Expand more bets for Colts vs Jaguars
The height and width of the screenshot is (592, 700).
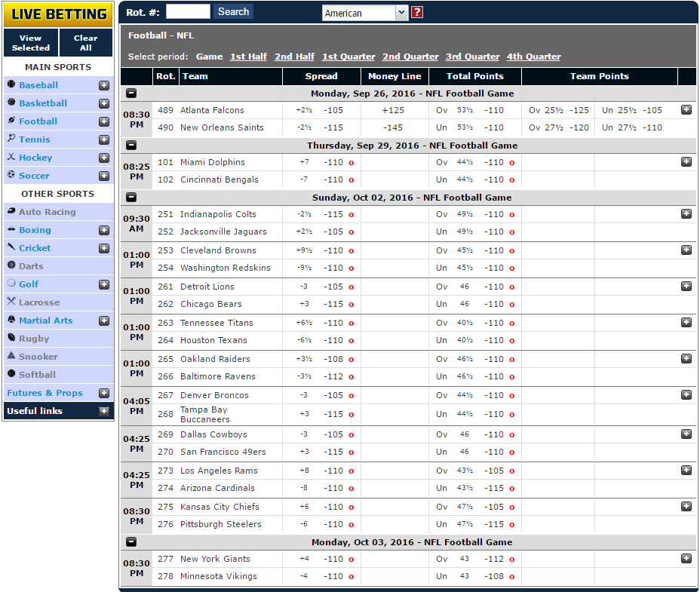[686, 214]
